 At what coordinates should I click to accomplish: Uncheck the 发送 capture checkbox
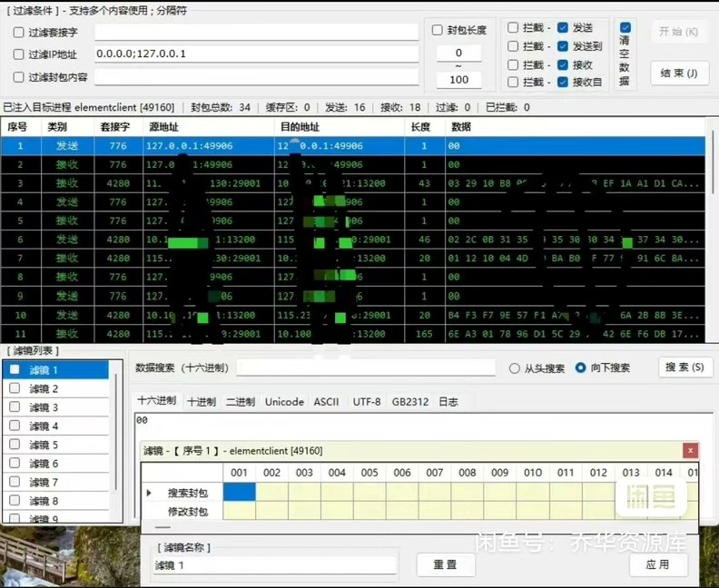click(563, 27)
